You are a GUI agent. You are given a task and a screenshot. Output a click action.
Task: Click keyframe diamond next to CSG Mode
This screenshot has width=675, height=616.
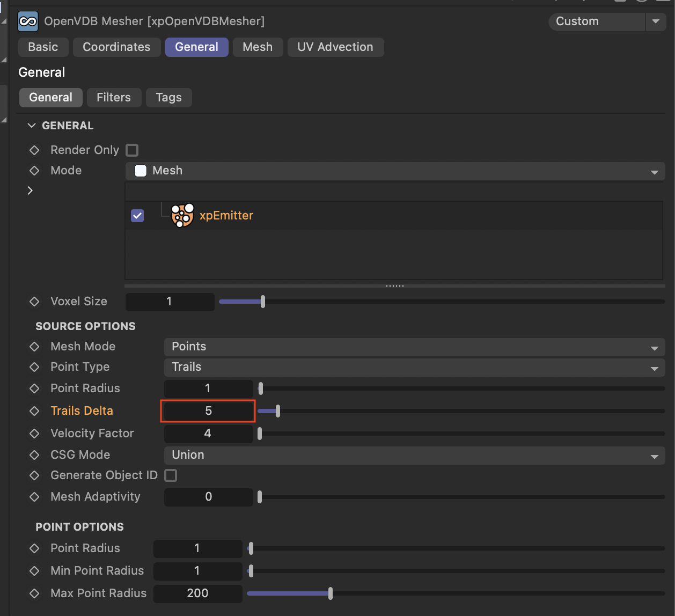(x=34, y=455)
